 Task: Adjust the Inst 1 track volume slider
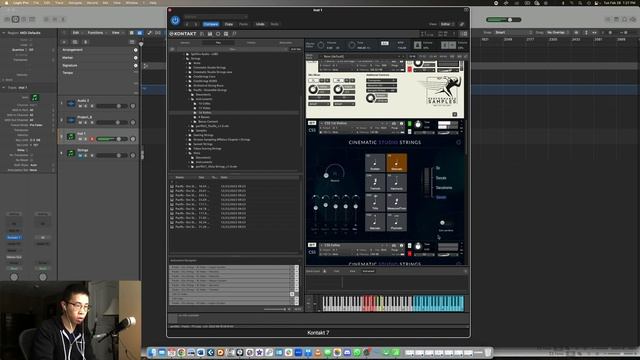point(111,139)
